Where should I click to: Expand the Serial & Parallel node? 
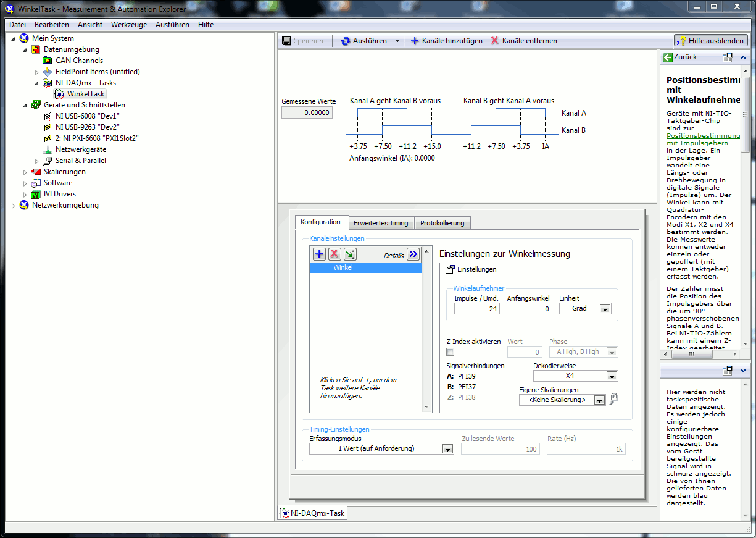click(36, 161)
